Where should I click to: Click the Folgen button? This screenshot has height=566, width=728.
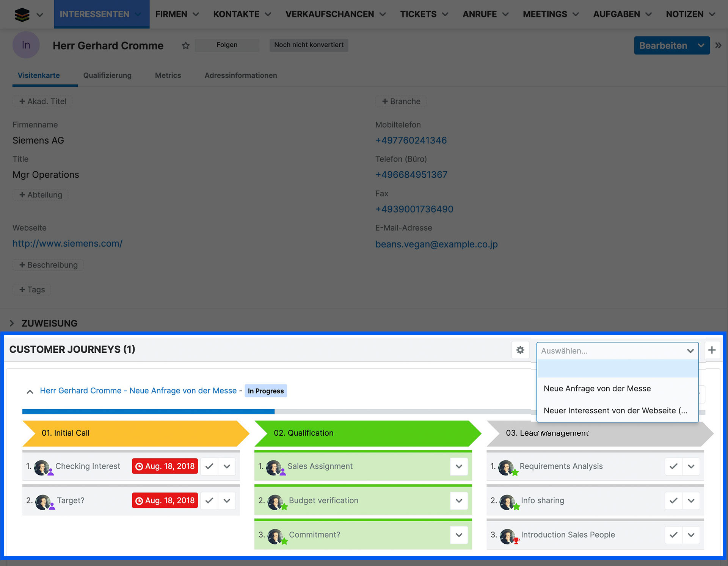227,45
